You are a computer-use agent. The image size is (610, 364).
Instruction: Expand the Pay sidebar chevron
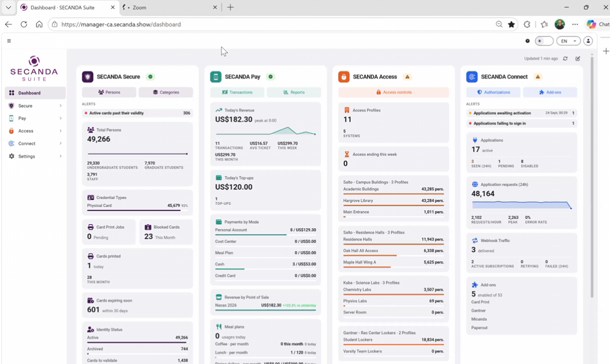coord(60,118)
